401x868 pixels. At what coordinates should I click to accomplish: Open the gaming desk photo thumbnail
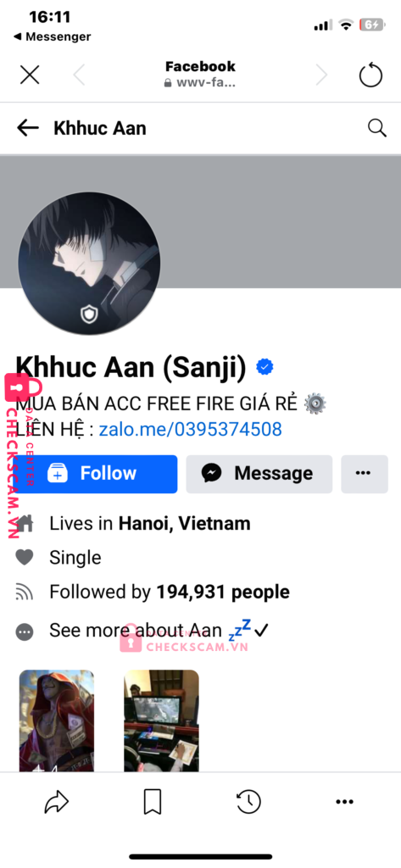point(161,721)
